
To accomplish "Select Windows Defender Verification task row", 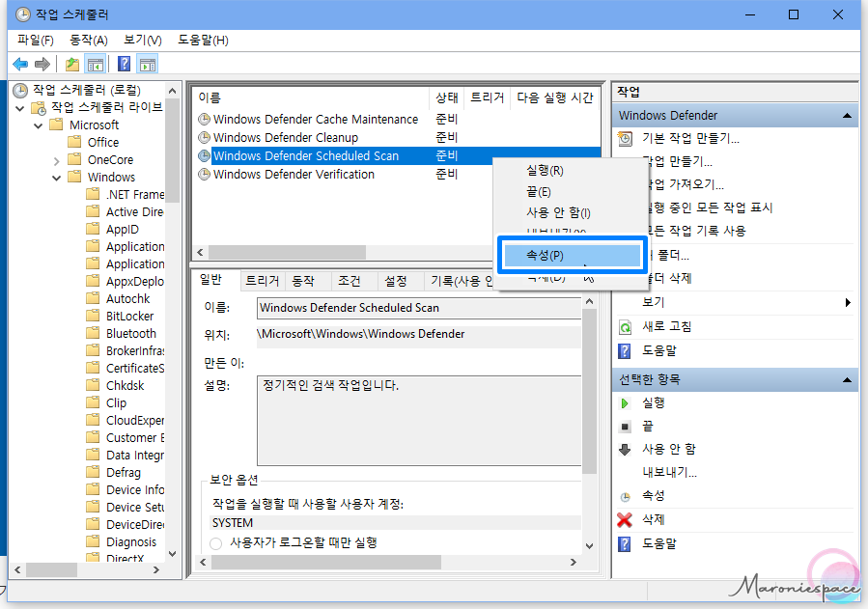I will click(343, 175).
